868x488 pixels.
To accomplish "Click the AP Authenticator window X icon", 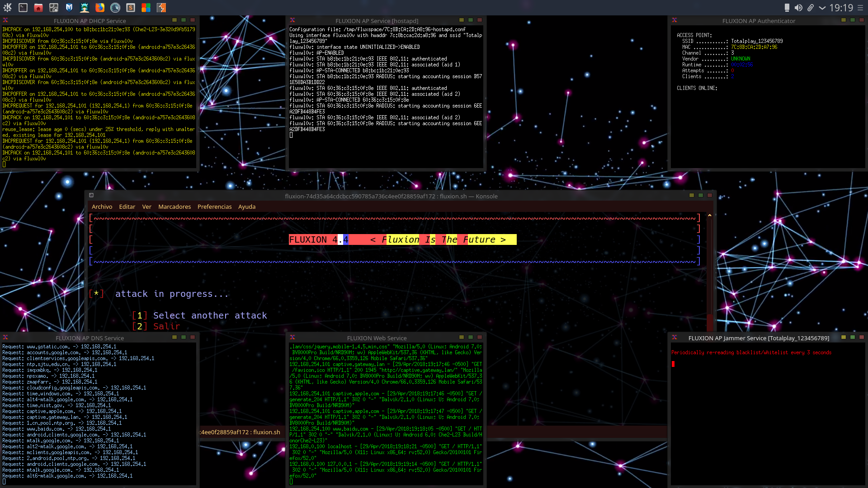I will [x=675, y=20].
